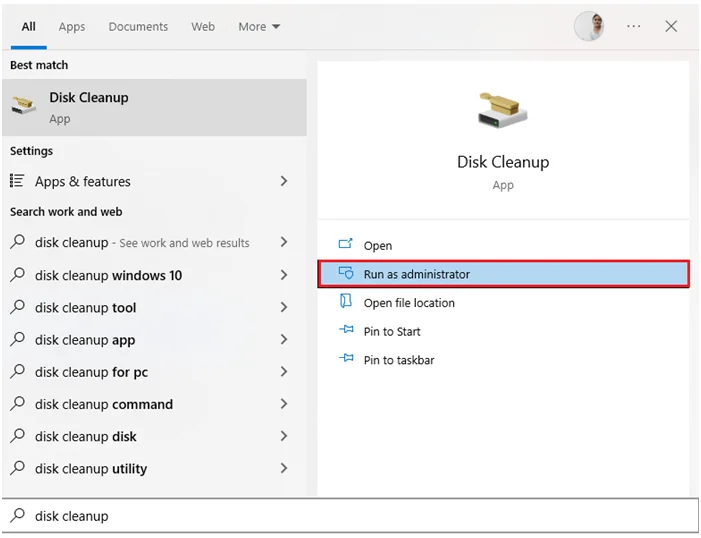Switch to the Apps tab
This screenshot has height=538, width=701.
tap(72, 27)
